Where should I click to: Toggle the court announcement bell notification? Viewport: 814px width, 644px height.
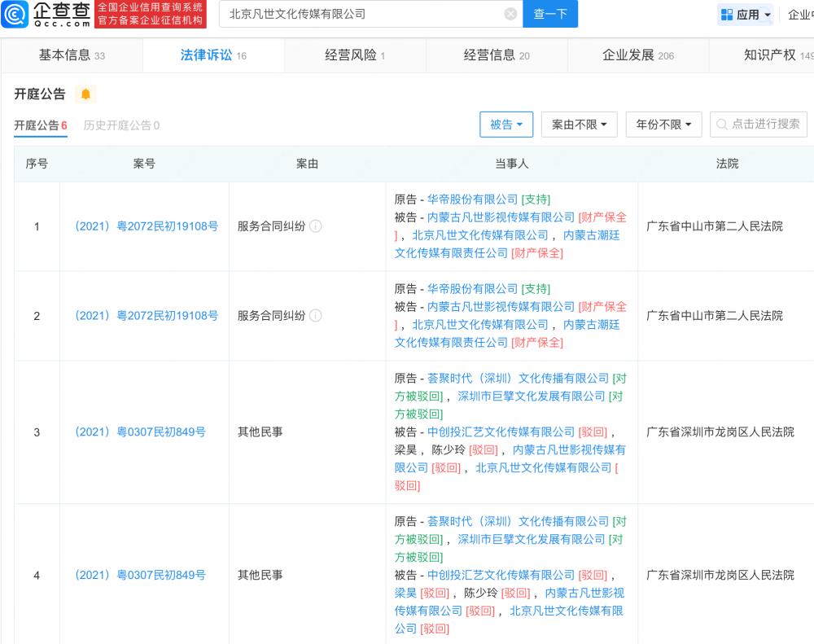tap(85, 94)
